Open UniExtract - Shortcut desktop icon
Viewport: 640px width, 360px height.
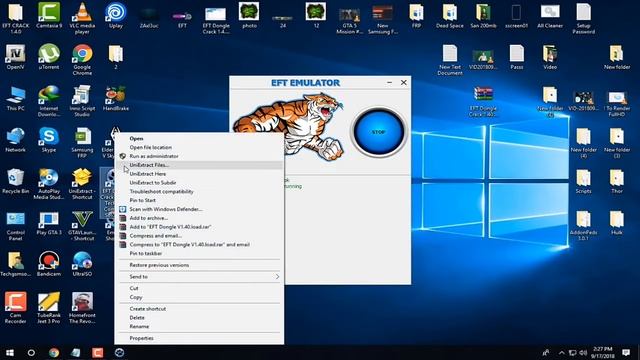(82, 184)
